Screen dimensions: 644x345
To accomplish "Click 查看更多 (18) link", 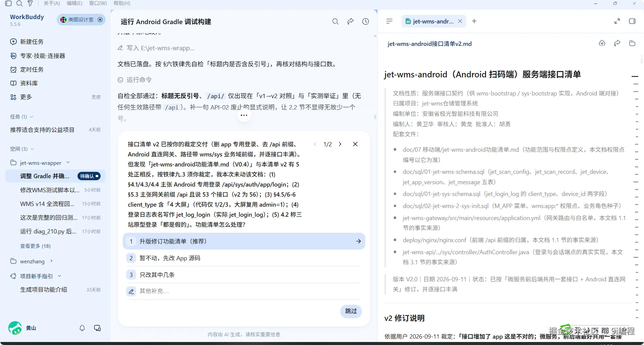I will click(x=35, y=246).
